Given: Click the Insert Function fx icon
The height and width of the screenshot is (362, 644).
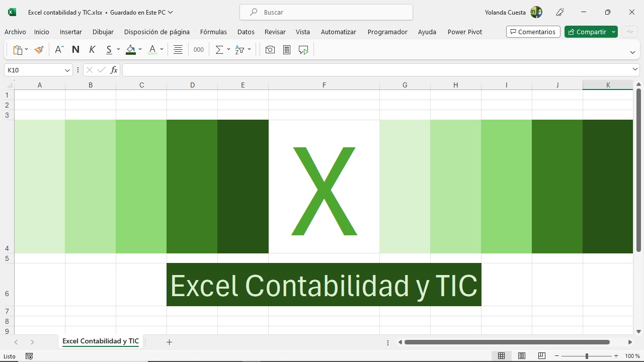Looking at the screenshot, I should [114, 70].
